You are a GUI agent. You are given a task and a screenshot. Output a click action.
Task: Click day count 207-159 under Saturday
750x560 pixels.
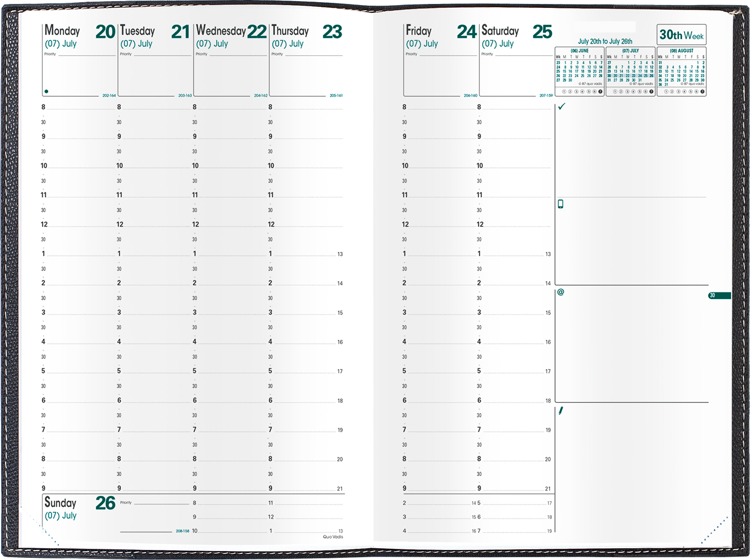(x=546, y=96)
